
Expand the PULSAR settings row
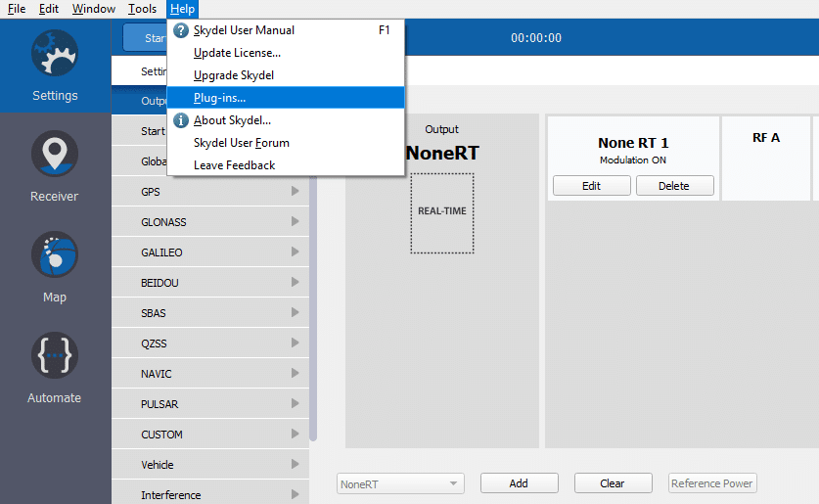pyautogui.click(x=210, y=404)
